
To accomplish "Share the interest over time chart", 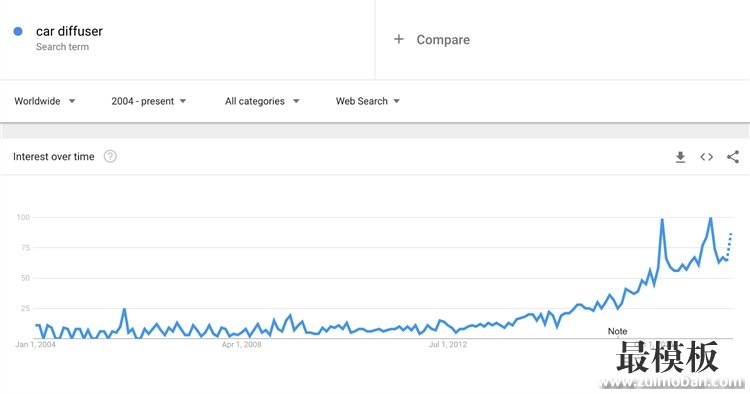I will coord(733,157).
